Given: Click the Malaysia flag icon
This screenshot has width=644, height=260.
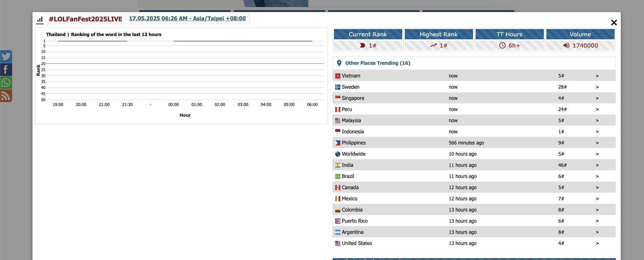Looking at the screenshot, I should [338, 121].
